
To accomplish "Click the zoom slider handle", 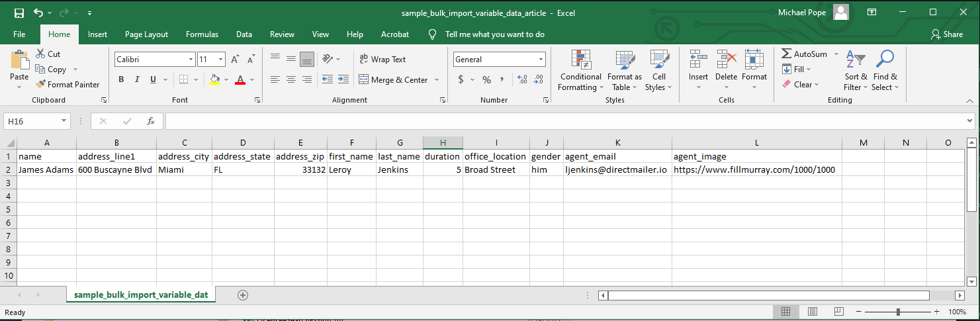I will point(898,312).
